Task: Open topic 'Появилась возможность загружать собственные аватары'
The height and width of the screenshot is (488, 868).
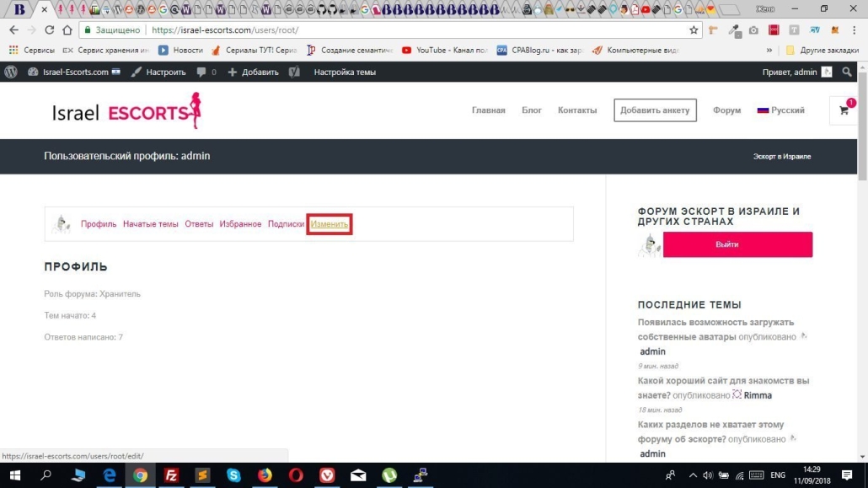Action: [715, 330]
